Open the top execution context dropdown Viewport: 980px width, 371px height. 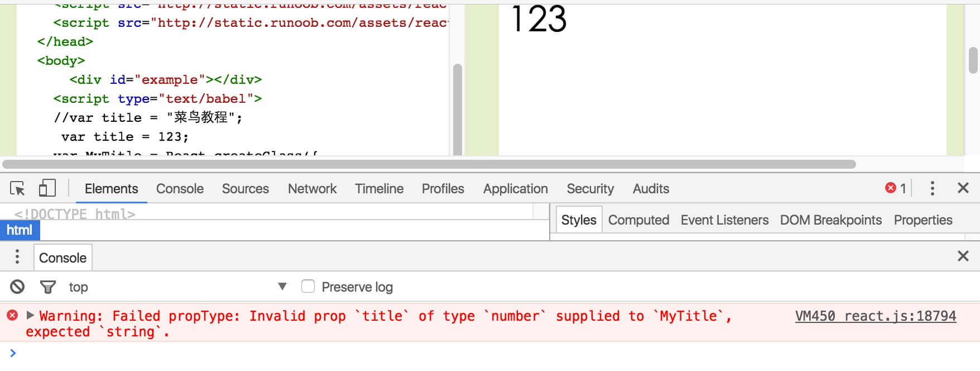tap(282, 287)
